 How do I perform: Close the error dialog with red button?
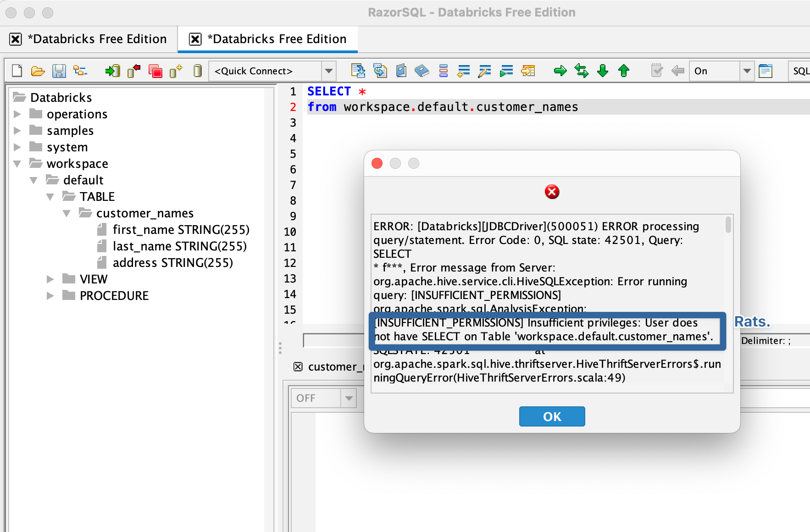[x=377, y=163]
